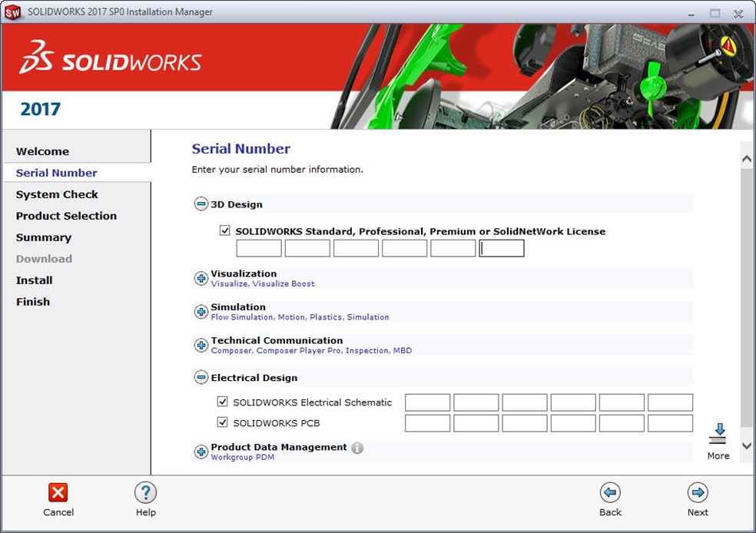The image size is (756, 533).
Task: Select System Check in the sidebar
Action: point(57,194)
